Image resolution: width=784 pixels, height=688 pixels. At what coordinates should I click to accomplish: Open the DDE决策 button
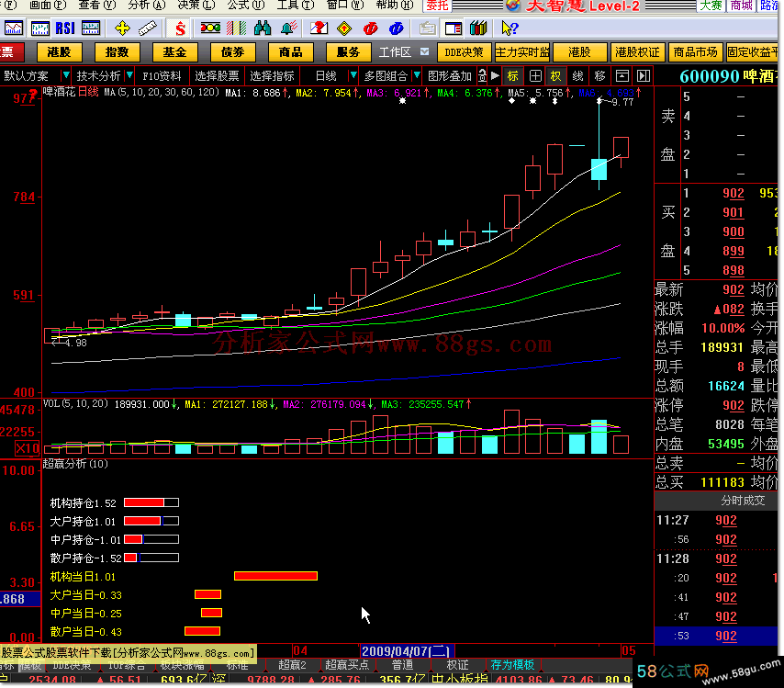click(464, 52)
